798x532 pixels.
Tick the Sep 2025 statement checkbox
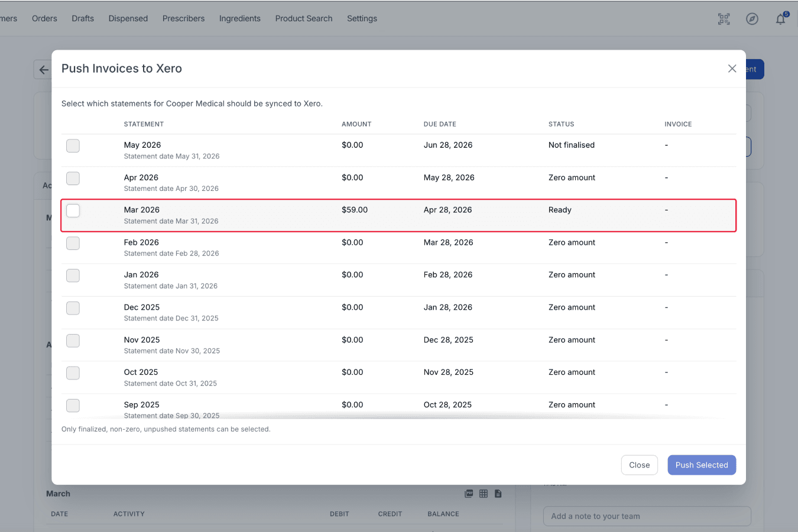tap(73, 406)
